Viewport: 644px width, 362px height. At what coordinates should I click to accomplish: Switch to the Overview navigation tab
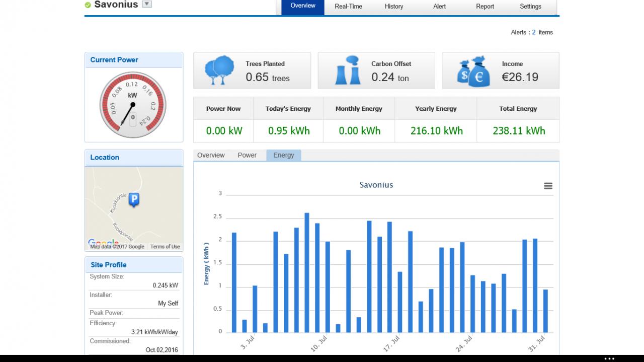[303, 6]
